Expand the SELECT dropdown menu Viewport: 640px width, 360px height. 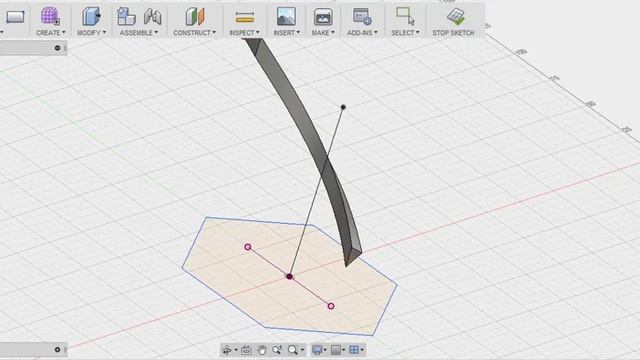point(405,33)
